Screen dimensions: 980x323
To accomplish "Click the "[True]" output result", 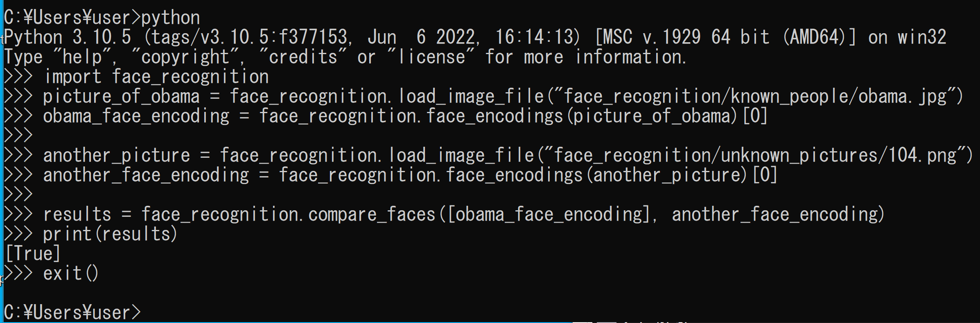I will [x=33, y=254].
